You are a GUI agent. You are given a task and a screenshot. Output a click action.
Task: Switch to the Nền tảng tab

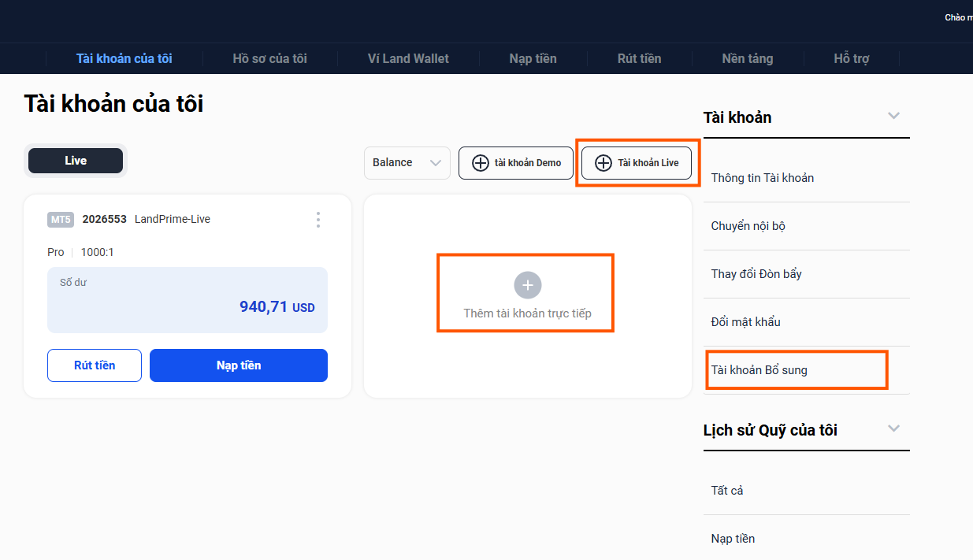(x=747, y=58)
